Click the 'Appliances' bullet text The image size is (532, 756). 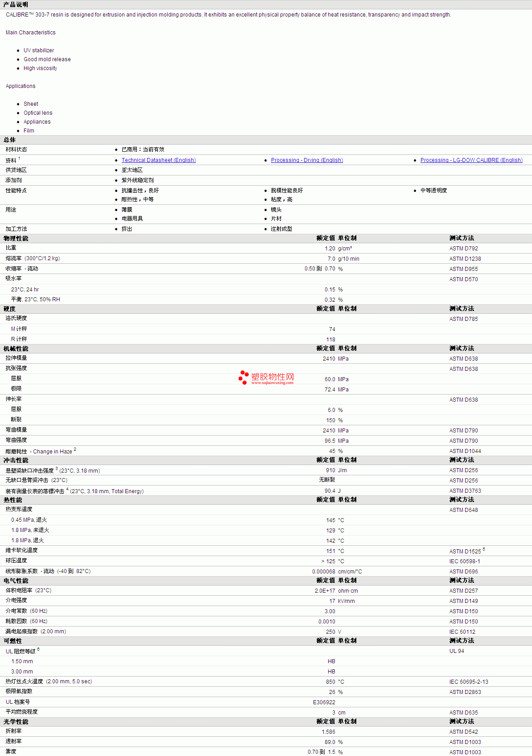(x=37, y=122)
